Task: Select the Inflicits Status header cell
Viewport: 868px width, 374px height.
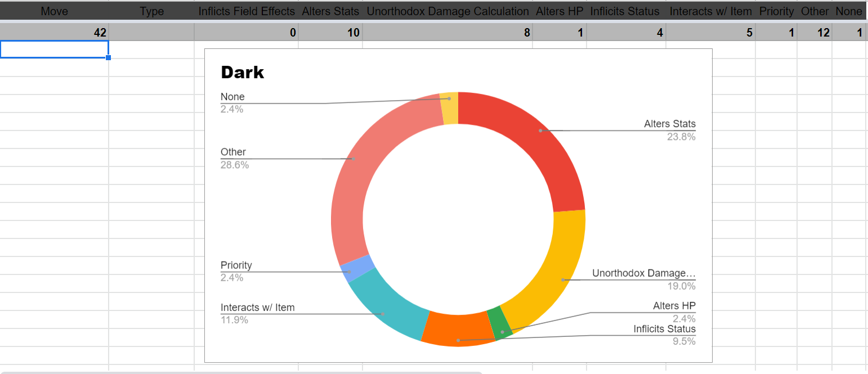Action: click(626, 11)
